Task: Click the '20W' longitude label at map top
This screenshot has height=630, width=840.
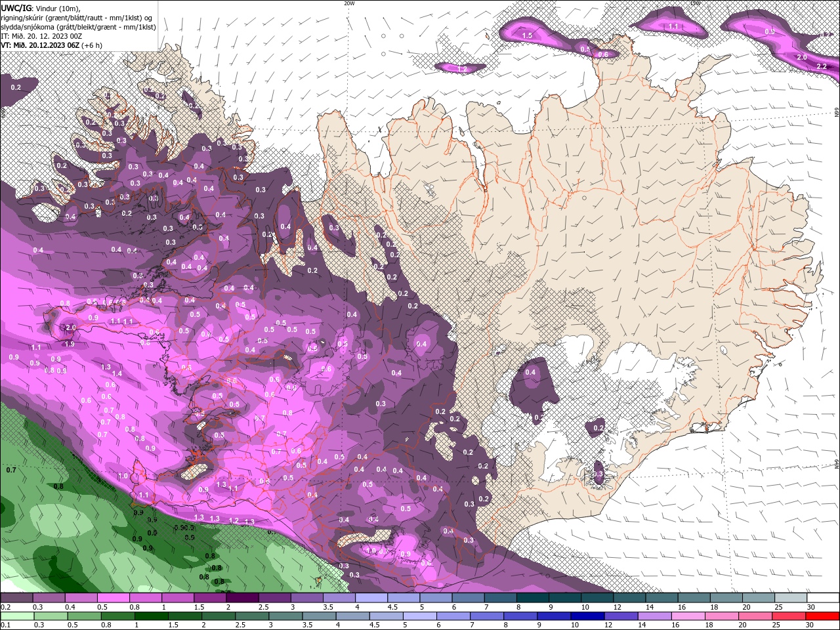Action: (x=349, y=3)
